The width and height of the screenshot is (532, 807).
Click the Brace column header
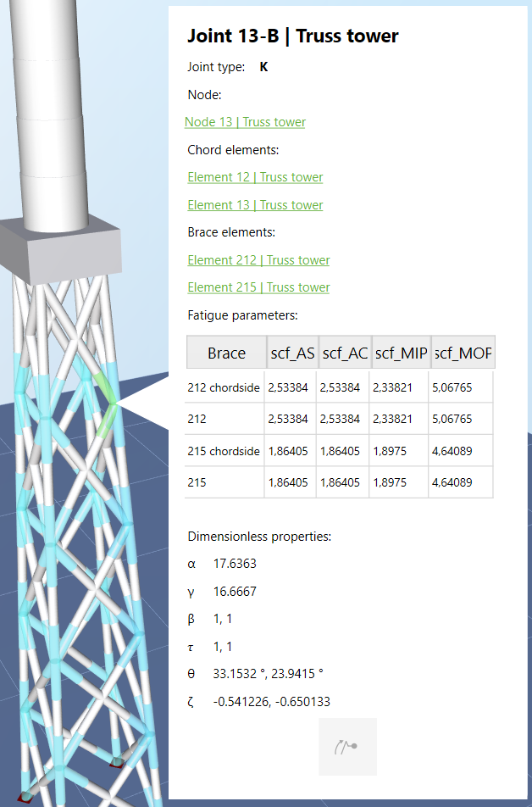pyautogui.click(x=226, y=353)
